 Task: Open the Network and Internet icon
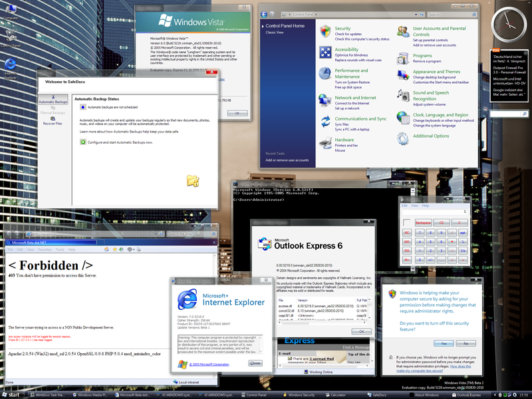click(325, 100)
